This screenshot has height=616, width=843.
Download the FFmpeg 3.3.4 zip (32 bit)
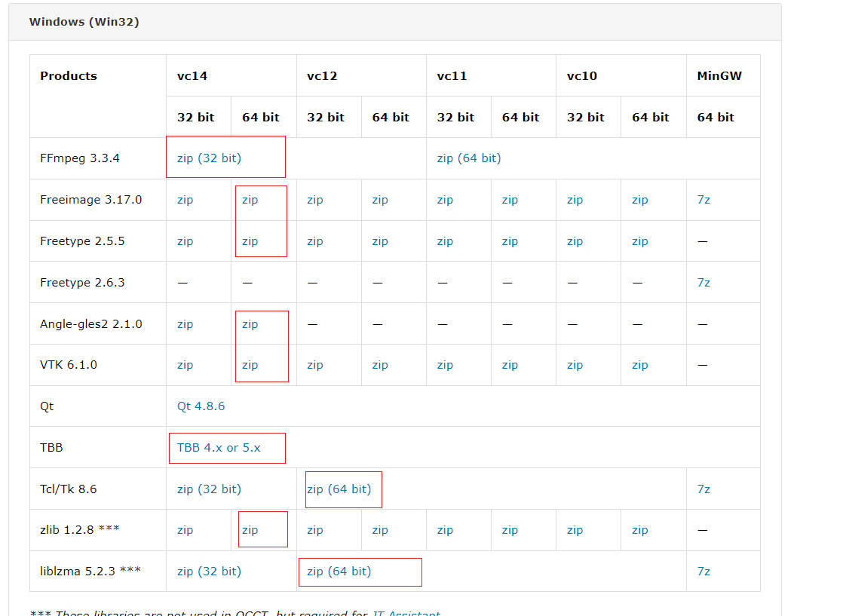pyautogui.click(x=209, y=158)
